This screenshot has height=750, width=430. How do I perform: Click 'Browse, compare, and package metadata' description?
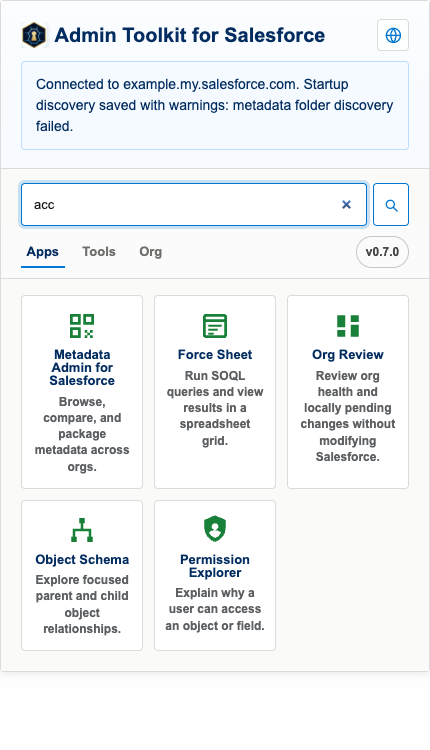(x=82, y=434)
